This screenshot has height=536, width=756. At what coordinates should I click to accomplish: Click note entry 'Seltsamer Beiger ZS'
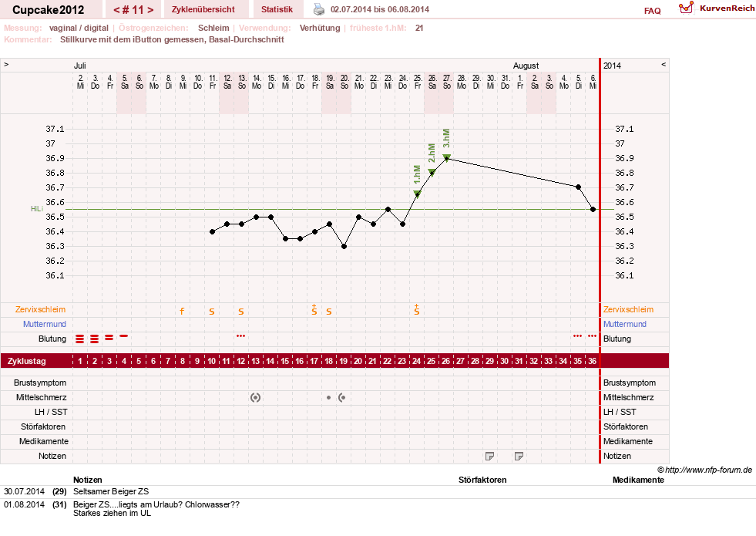tap(111, 491)
